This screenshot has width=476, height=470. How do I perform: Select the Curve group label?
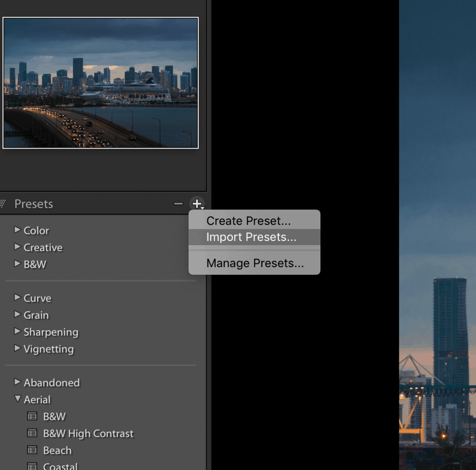pyautogui.click(x=37, y=299)
